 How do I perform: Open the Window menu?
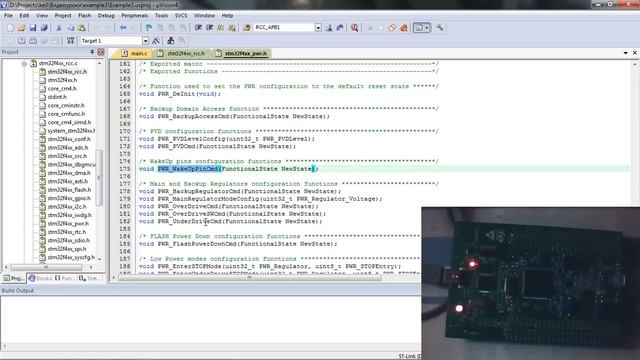click(x=204, y=16)
